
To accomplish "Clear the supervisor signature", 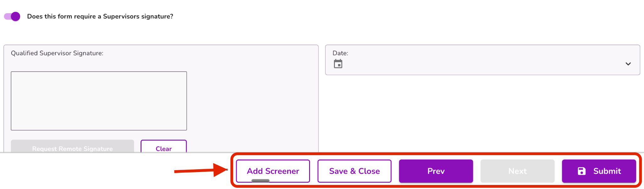I will (164, 147).
